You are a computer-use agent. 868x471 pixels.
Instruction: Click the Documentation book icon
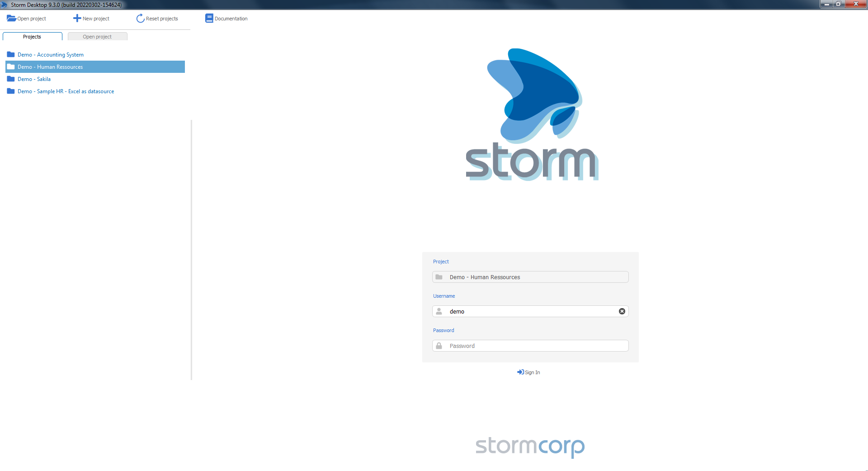click(209, 18)
